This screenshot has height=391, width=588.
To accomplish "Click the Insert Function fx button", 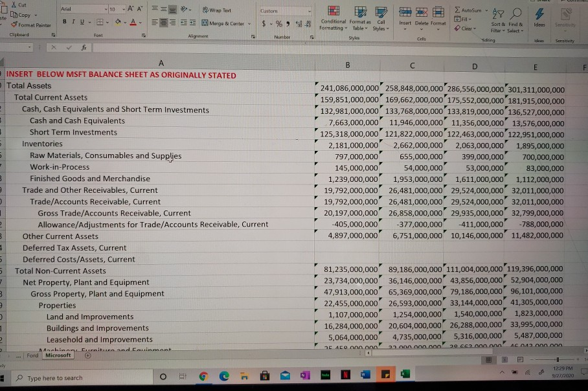I will [84, 47].
